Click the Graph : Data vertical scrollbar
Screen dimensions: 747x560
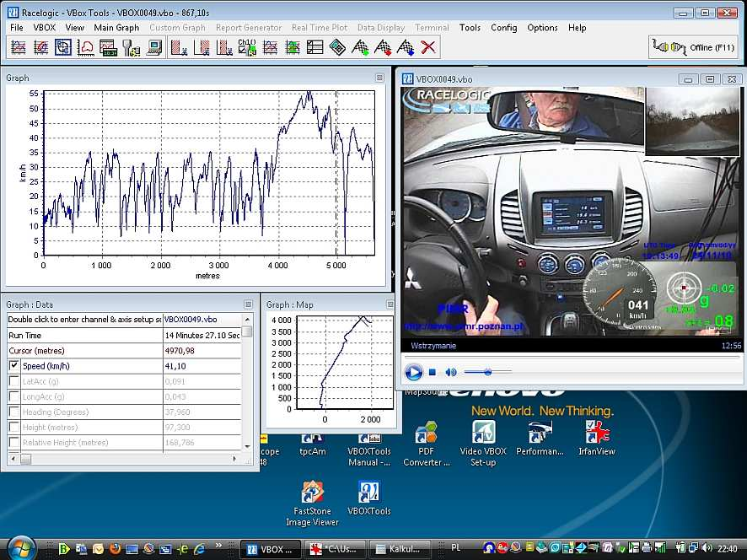[x=247, y=381]
